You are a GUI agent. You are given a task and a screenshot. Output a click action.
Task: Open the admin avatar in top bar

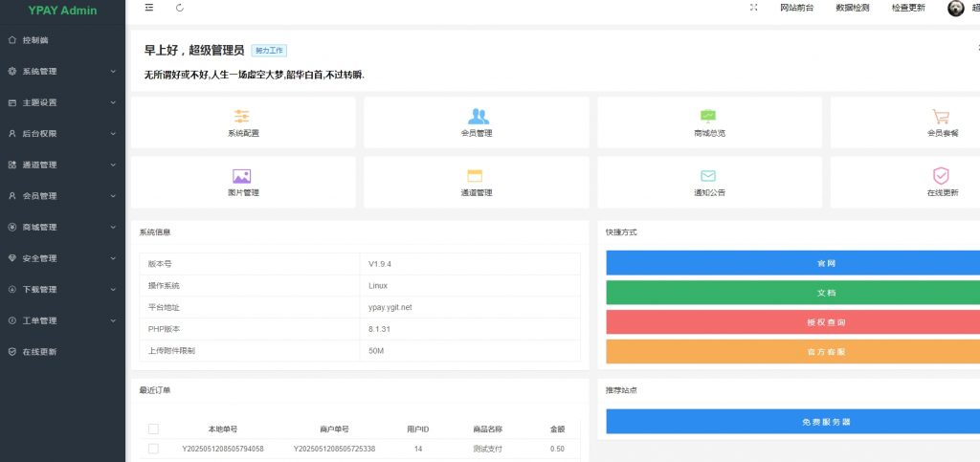[956, 8]
